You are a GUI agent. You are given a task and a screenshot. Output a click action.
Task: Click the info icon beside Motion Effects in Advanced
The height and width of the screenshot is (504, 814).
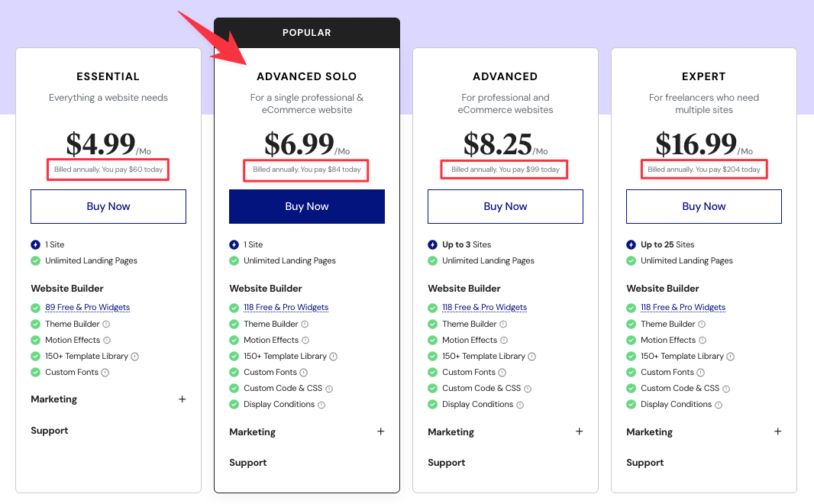502,340
